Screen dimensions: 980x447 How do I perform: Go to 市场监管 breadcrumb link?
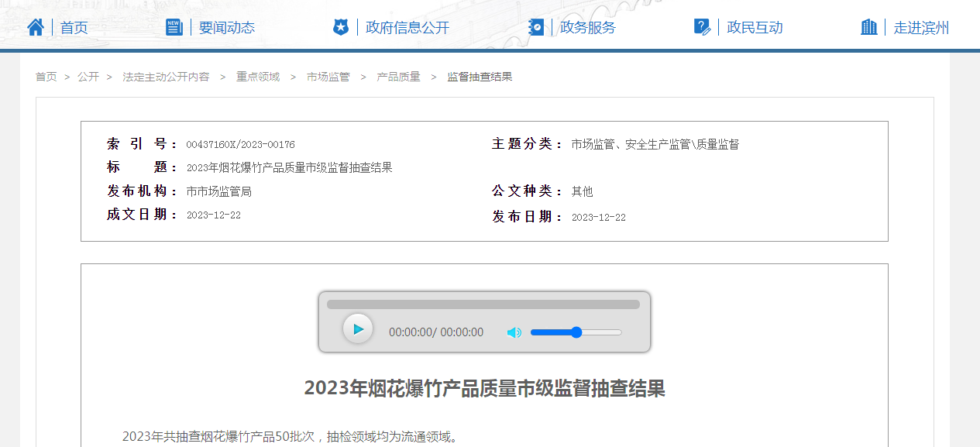coord(328,77)
